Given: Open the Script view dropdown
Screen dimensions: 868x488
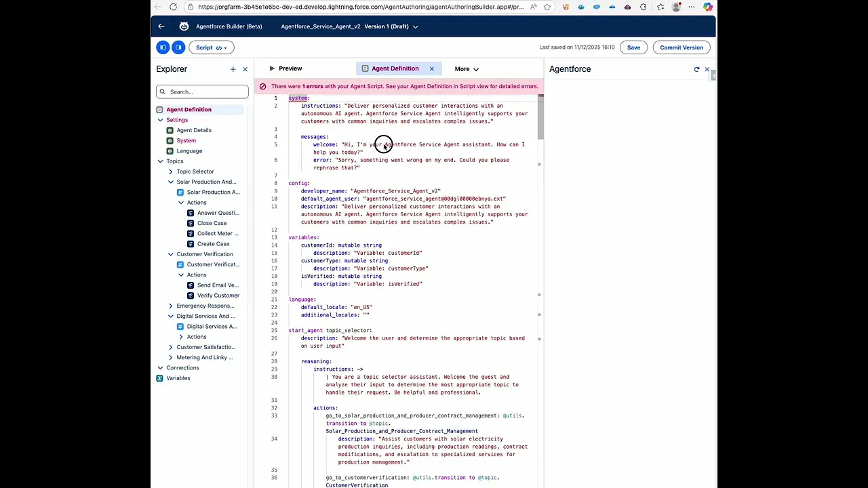Looking at the screenshot, I should 212,47.
